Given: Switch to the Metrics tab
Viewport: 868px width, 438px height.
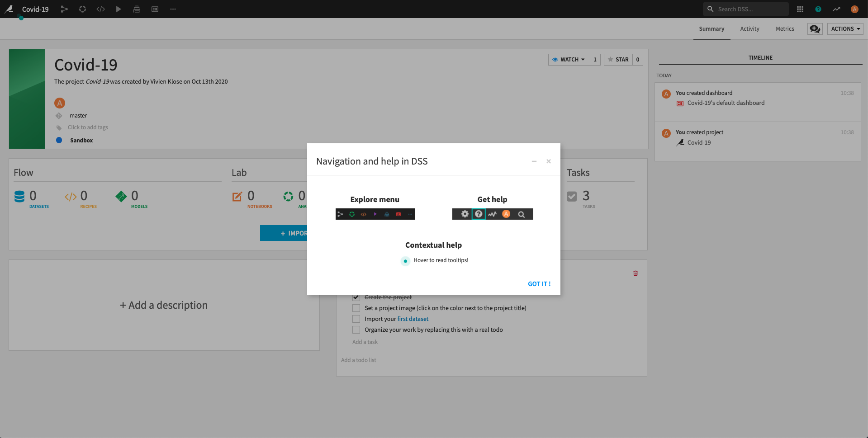Looking at the screenshot, I should pyautogui.click(x=785, y=29).
